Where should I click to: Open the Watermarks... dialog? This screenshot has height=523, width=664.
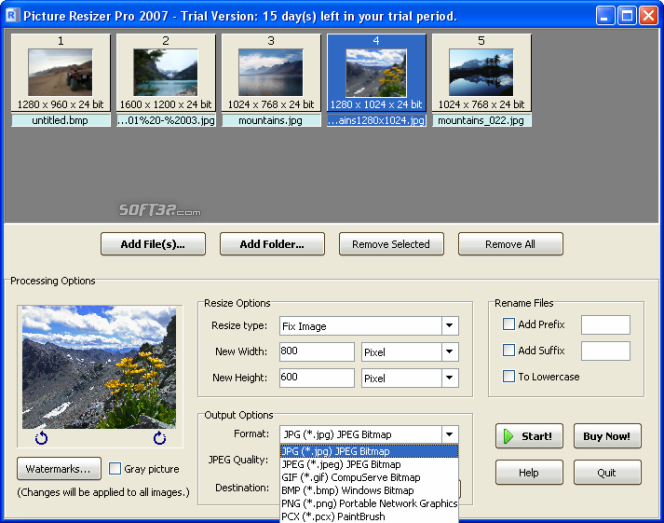pos(59,469)
